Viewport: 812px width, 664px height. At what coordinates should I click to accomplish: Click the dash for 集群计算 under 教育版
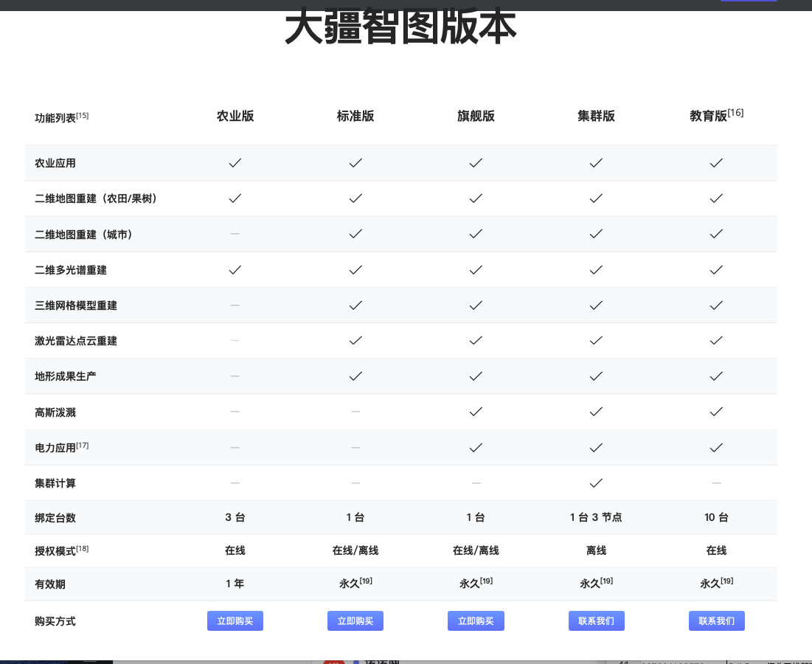[x=716, y=483]
